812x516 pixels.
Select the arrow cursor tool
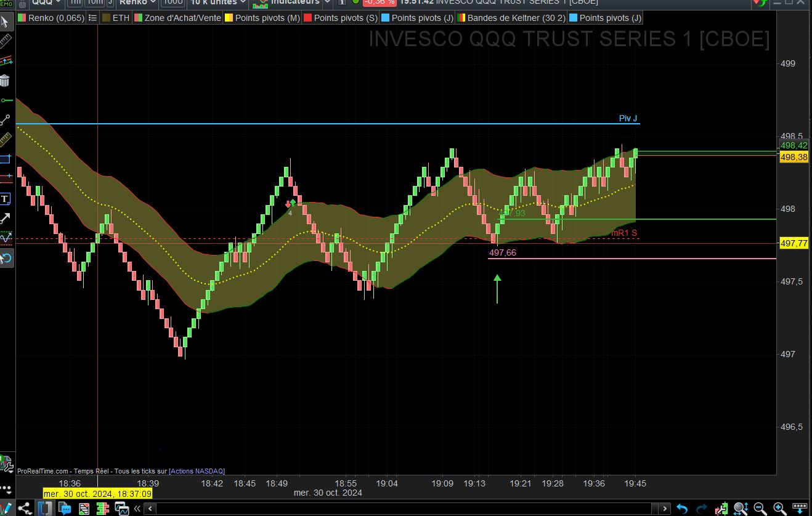tap(6, 23)
